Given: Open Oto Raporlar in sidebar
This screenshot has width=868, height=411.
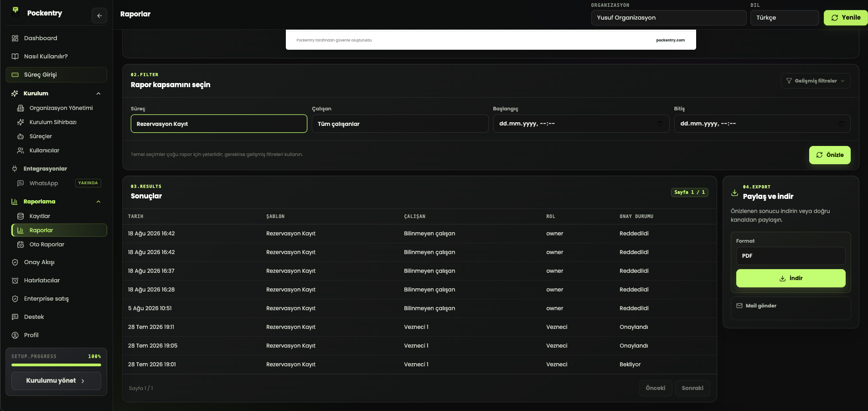Looking at the screenshot, I should tap(59, 245).
